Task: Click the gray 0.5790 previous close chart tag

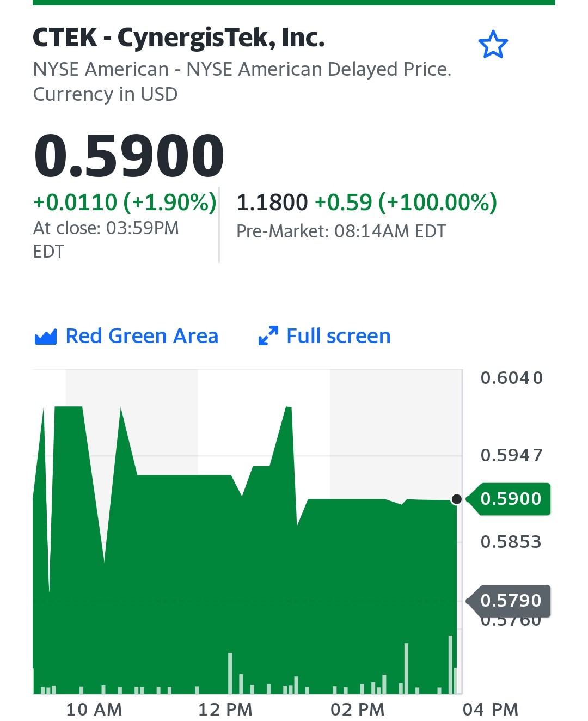Action: tap(509, 601)
